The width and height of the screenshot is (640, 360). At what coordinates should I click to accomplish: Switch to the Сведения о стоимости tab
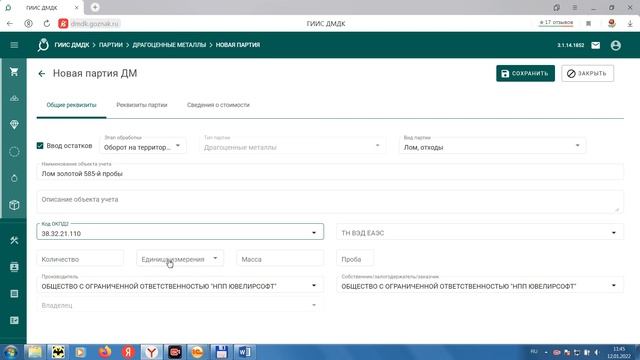(218, 105)
